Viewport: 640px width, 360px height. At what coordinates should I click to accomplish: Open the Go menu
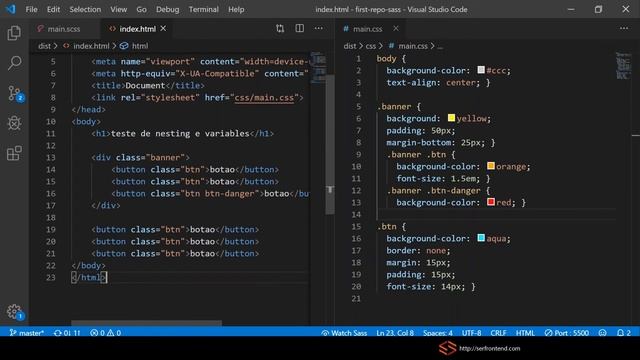click(x=141, y=9)
